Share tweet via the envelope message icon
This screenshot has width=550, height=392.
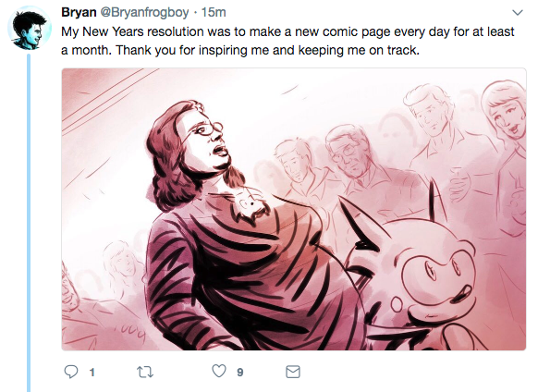tap(293, 372)
